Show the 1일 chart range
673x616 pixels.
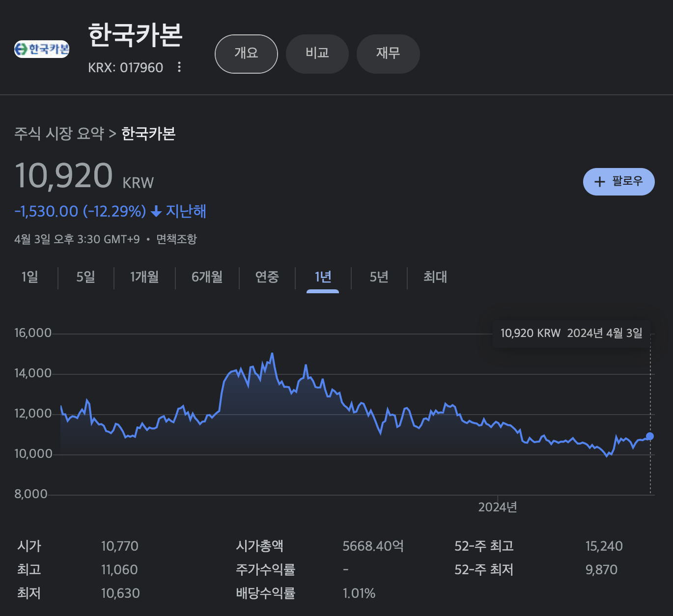(x=29, y=277)
